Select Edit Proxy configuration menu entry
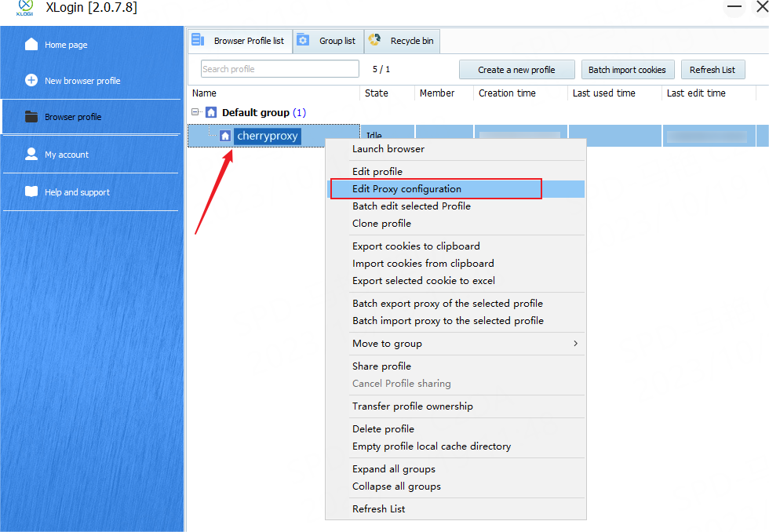The width and height of the screenshot is (769, 532). coord(406,189)
